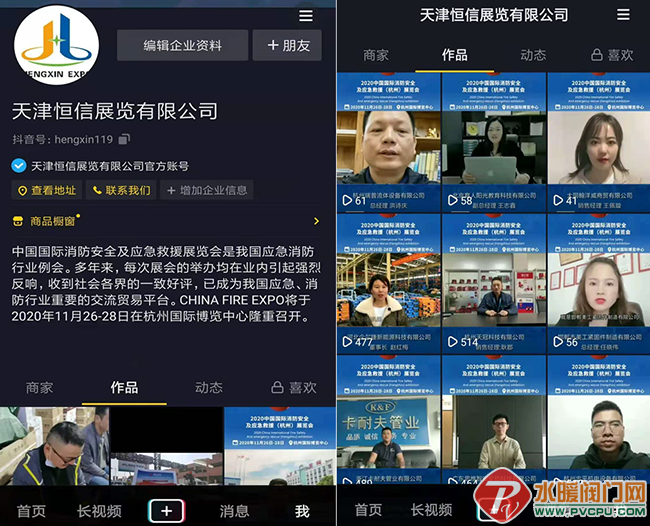Open 长视频 in right bottom bar
Image resolution: width=650 pixels, height=526 pixels.
click(x=432, y=510)
